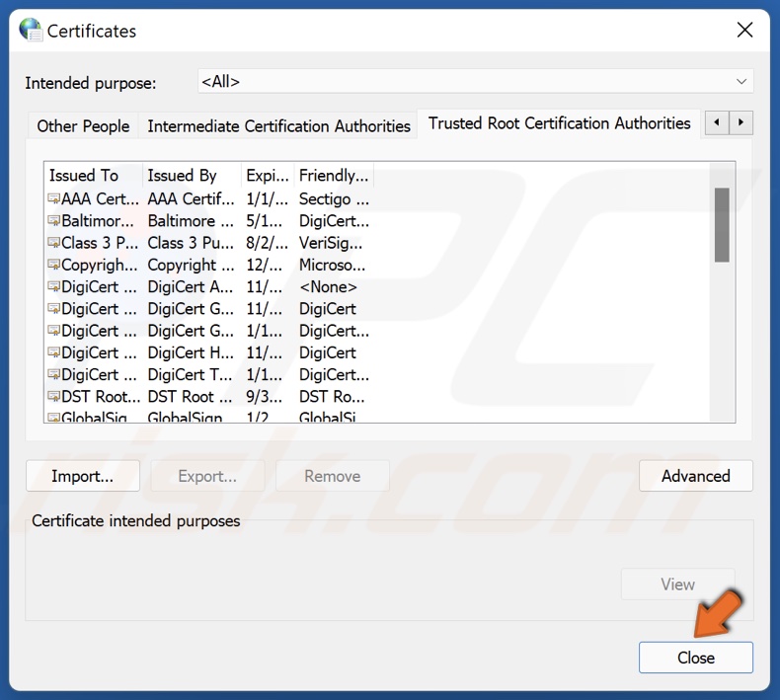Click the Close button at the bottom
Image resolution: width=780 pixels, height=700 pixels.
695,658
